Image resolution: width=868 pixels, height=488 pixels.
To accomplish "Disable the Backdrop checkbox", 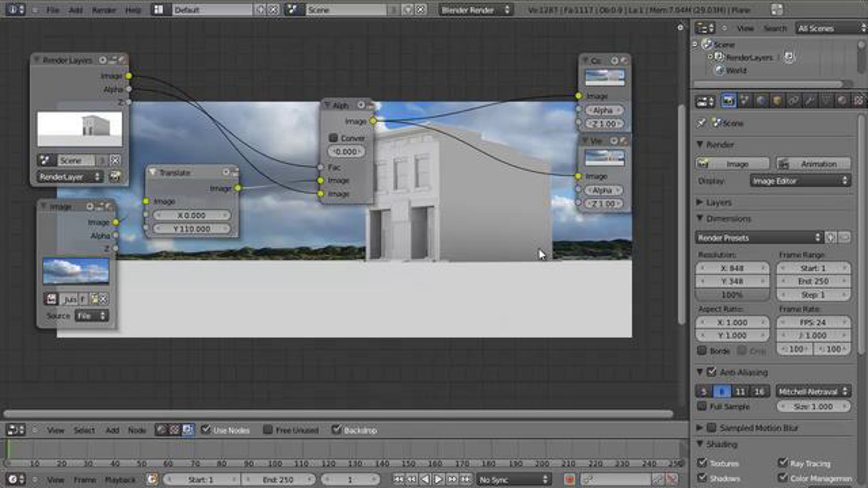I will coord(336,430).
